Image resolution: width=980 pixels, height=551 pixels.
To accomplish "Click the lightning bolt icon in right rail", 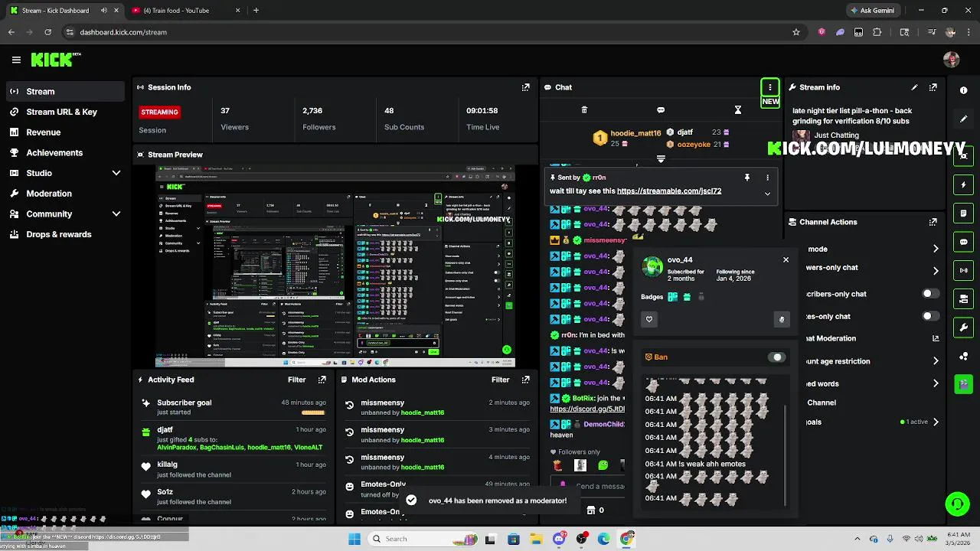I will pos(963,185).
